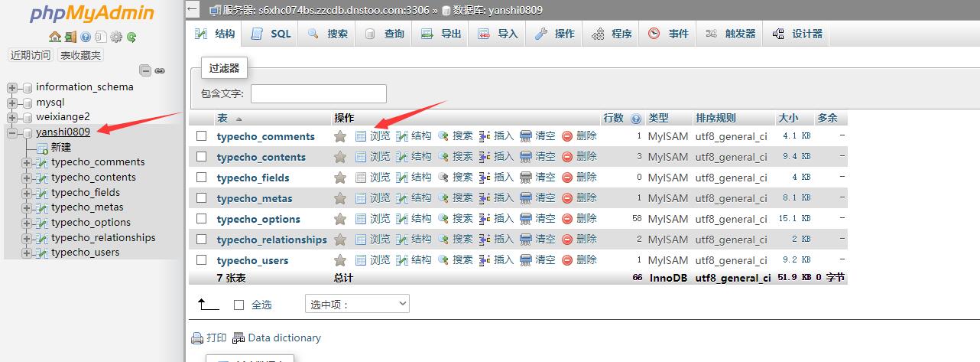Check the typecho_contents row checkbox
This screenshot has width=980, height=362.
tap(202, 157)
